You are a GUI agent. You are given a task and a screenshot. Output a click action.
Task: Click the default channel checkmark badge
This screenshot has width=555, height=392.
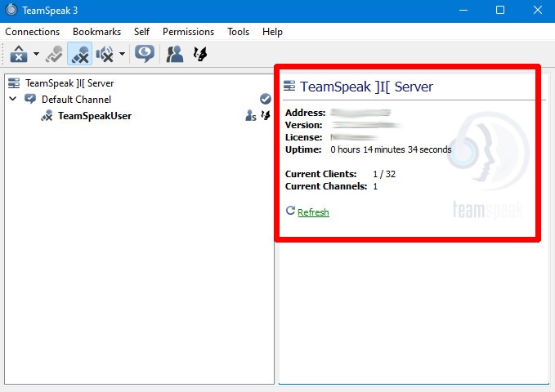pos(266,99)
